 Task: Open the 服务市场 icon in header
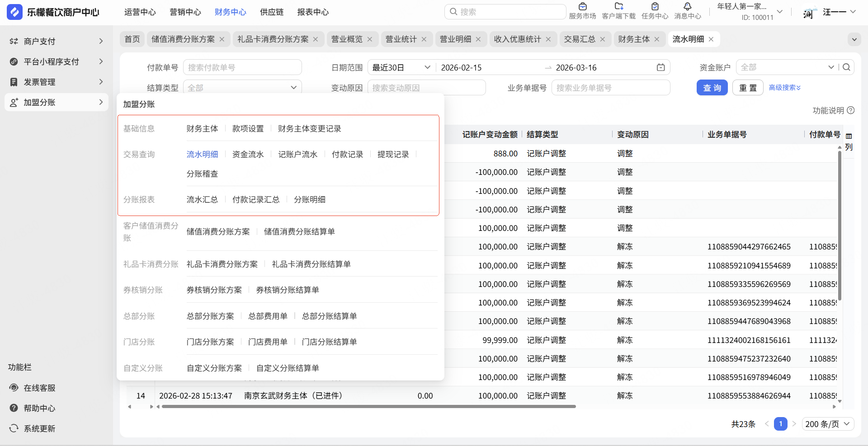point(582,7)
